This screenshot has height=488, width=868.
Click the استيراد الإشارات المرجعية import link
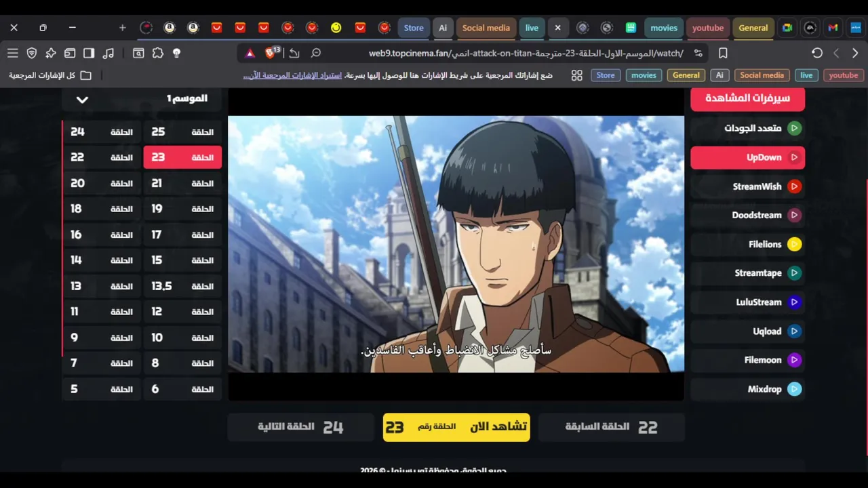pos(292,75)
